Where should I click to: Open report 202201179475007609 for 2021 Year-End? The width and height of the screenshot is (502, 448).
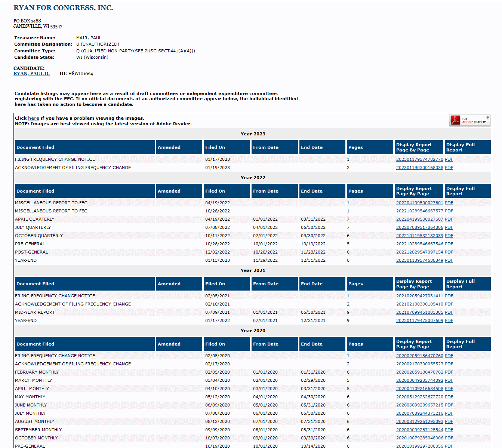click(419, 320)
